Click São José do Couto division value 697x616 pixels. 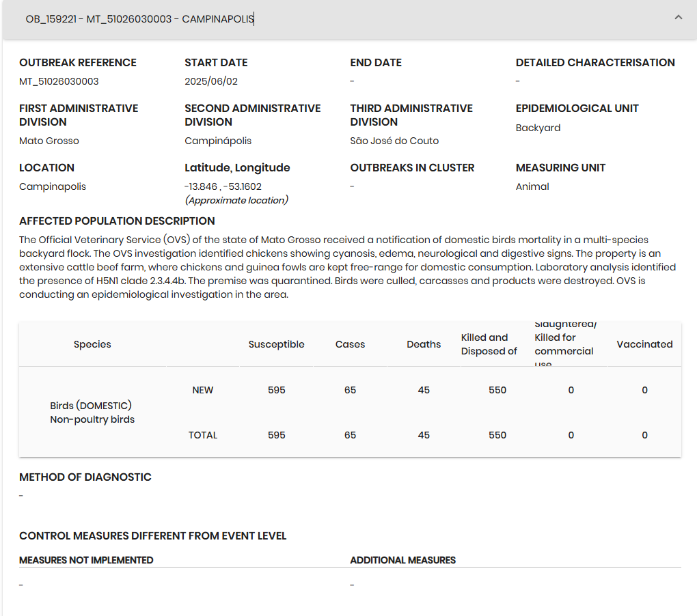click(394, 141)
